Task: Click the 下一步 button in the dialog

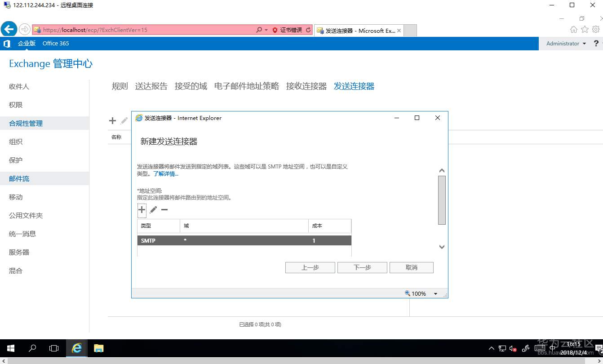Action: coord(362,267)
